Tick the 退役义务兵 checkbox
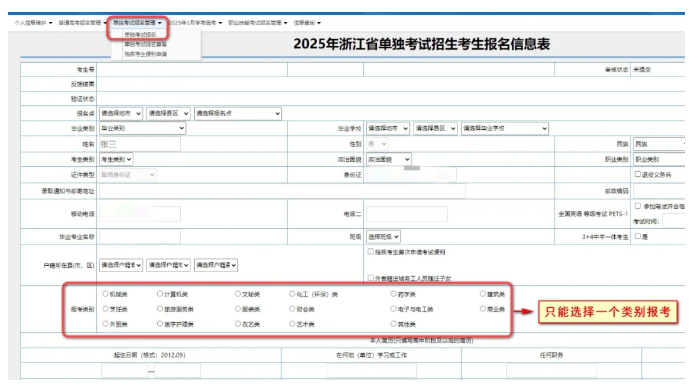The image size is (699, 390). pos(637,174)
